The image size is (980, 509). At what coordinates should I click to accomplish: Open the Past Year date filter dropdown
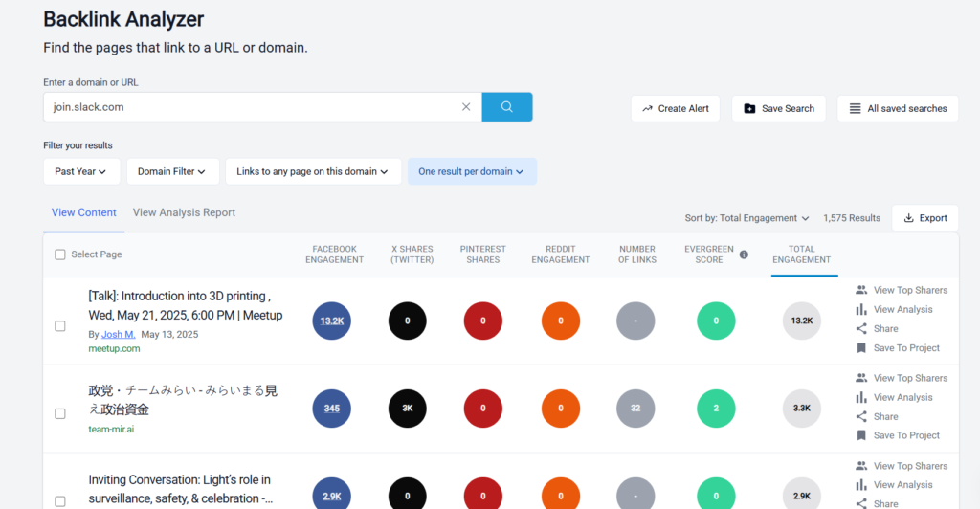tap(81, 171)
